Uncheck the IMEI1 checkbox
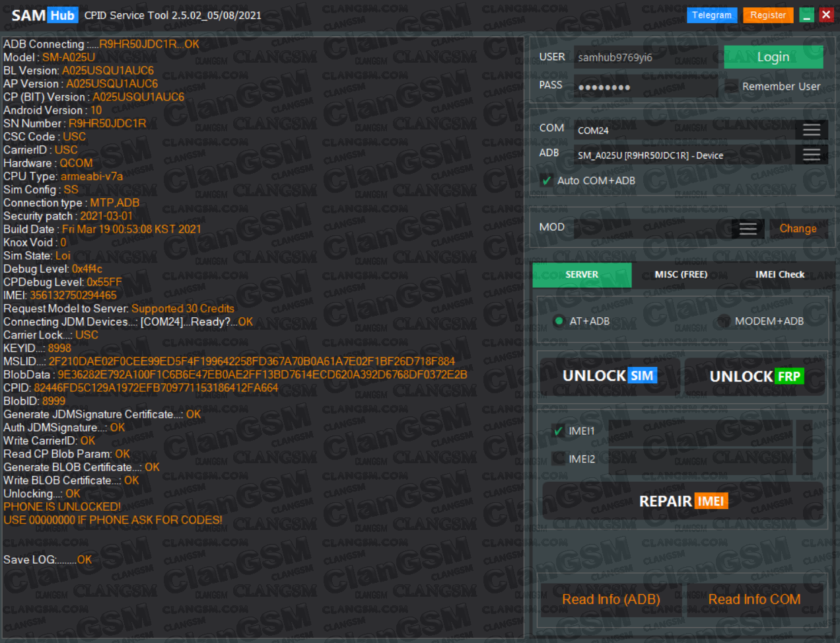This screenshot has height=643, width=840. tap(559, 431)
